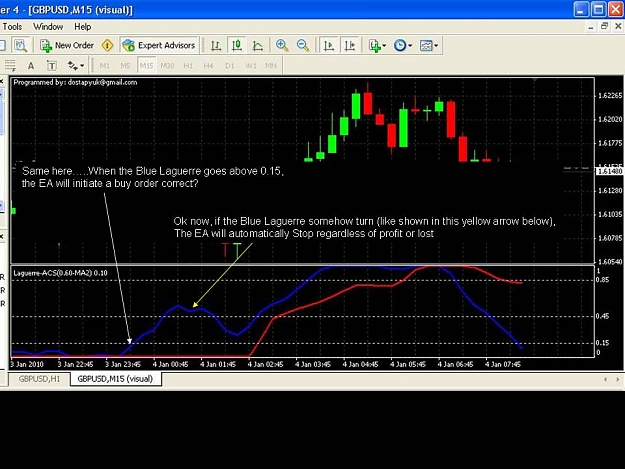Select the H1 timeframe

point(188,66)
